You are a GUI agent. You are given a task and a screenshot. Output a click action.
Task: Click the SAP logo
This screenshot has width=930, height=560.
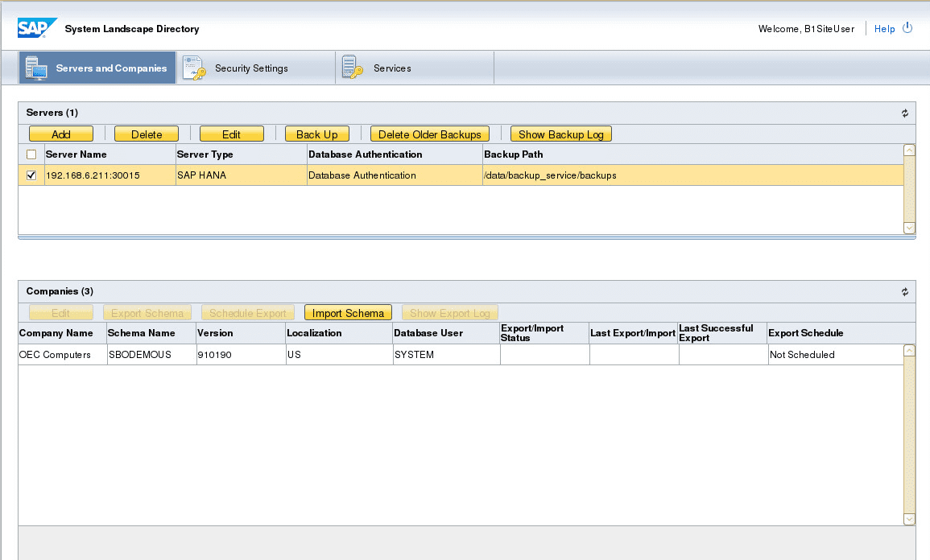pyautogui.click(x=36, y=27)
